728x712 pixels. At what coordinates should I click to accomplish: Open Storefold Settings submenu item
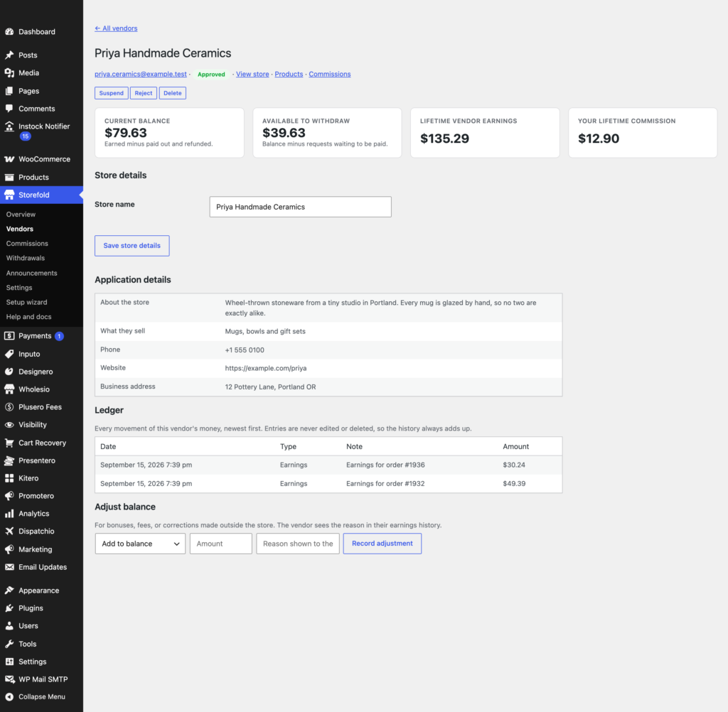pyautogui.click(x=19, y=288)
